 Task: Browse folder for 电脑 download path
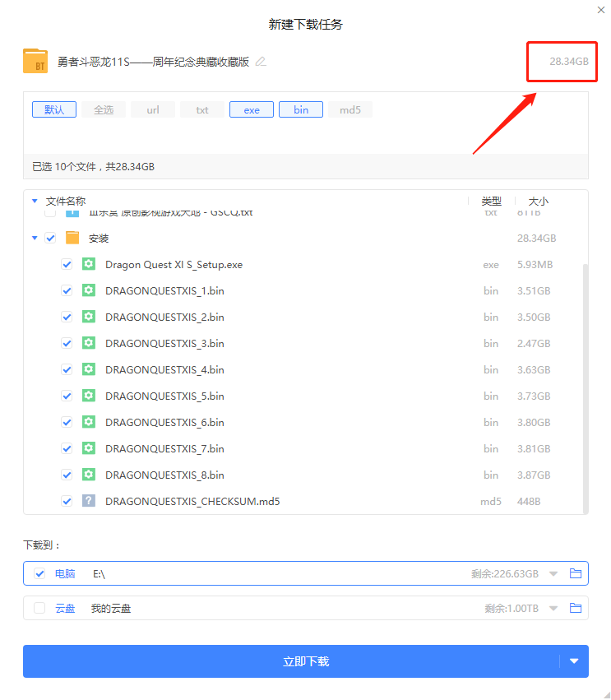576,573
